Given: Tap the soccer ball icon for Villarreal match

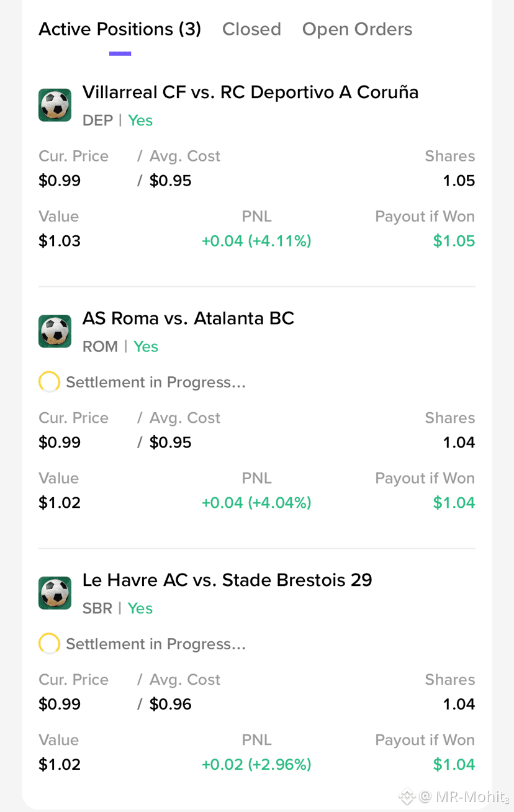Looking at the screenshot, I should [x=55, y=105].
